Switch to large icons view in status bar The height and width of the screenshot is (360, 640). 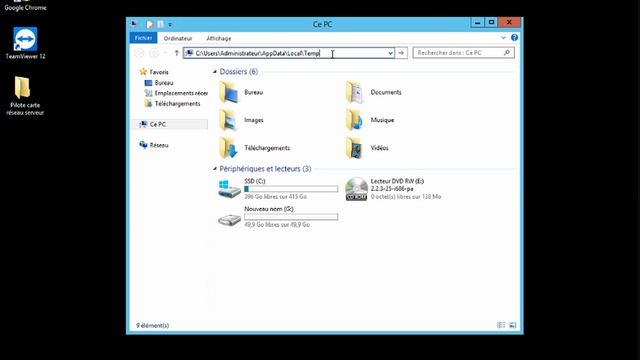point(513,325)
